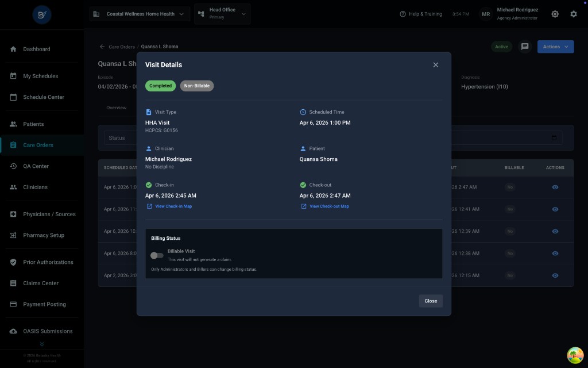Click the Michael Rodriguez profile name
The image size is (588, 368).
pos(517,10)
